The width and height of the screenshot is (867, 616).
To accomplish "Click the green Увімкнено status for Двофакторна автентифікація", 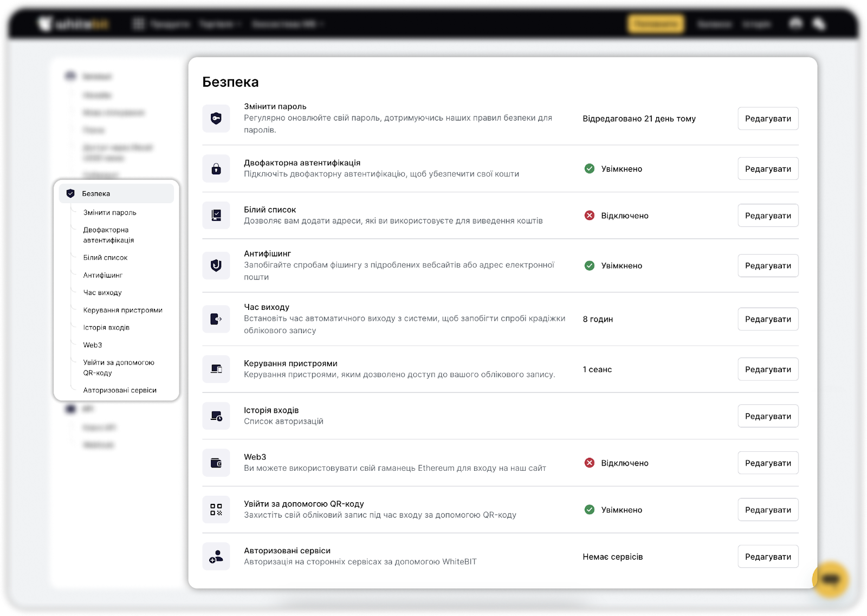I will pyautogui.click(x=613, y=169).
